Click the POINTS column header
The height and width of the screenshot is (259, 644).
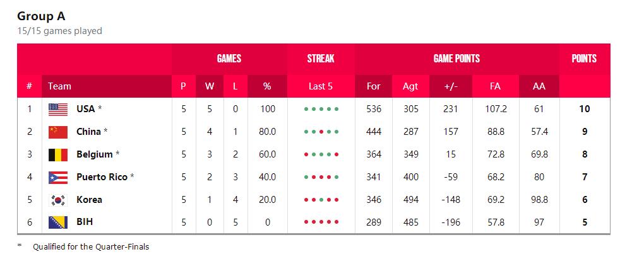coord(584,59)
